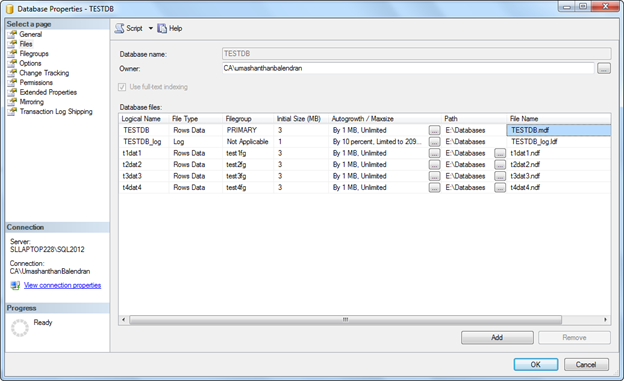Click the PRIMARY filegroup cell
The image size is (624, 381).
[x=248, y=130]
